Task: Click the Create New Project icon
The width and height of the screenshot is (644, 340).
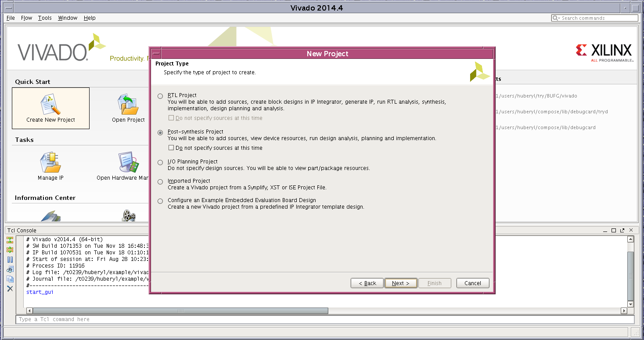Action: click(x=50, y=105)
